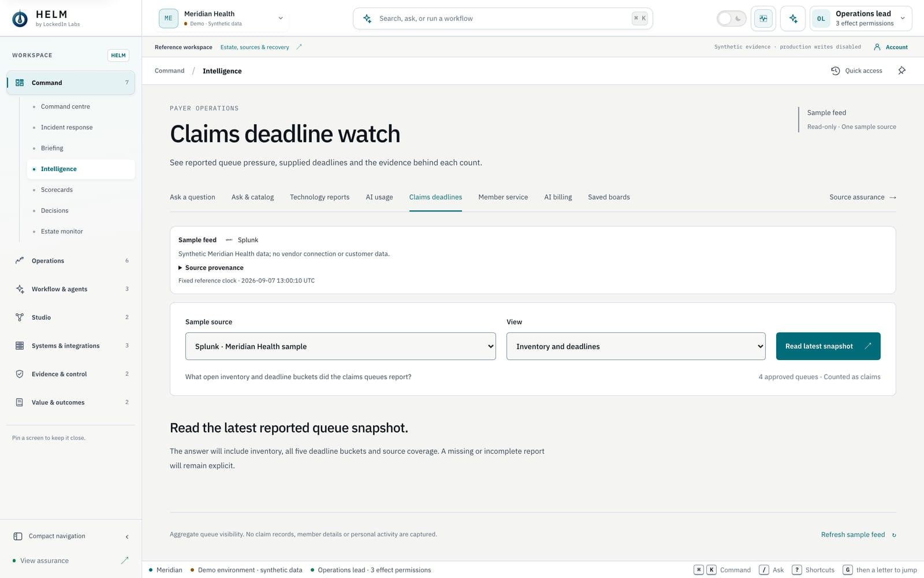Click the sparkle icon in the search bar

[367, 18]
